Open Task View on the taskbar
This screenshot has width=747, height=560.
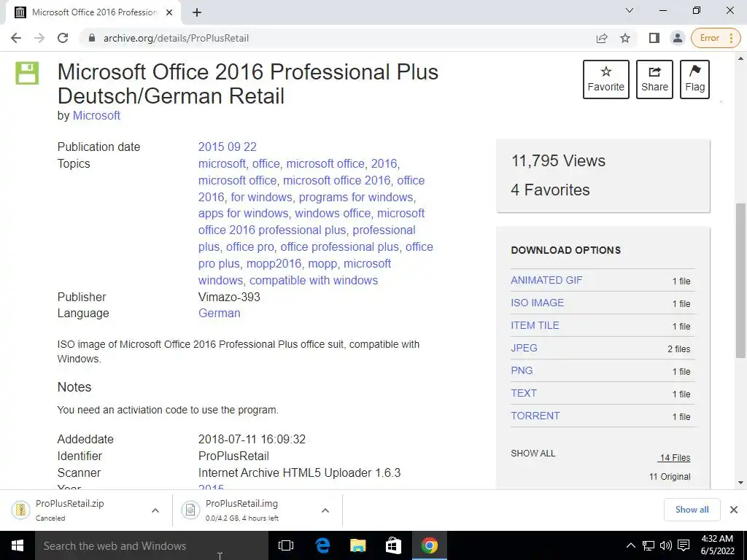pos(286,545)
